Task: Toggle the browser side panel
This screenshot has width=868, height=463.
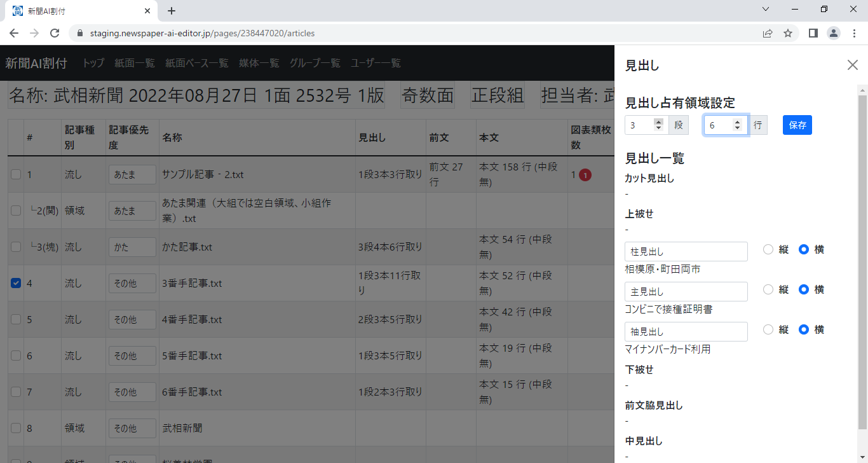Action: coord(813,33)
